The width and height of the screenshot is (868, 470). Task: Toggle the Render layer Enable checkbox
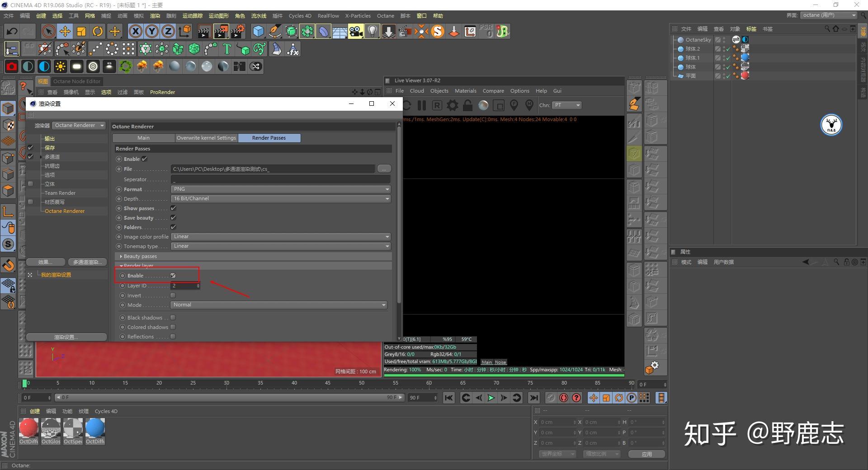(x=173, y=276)
